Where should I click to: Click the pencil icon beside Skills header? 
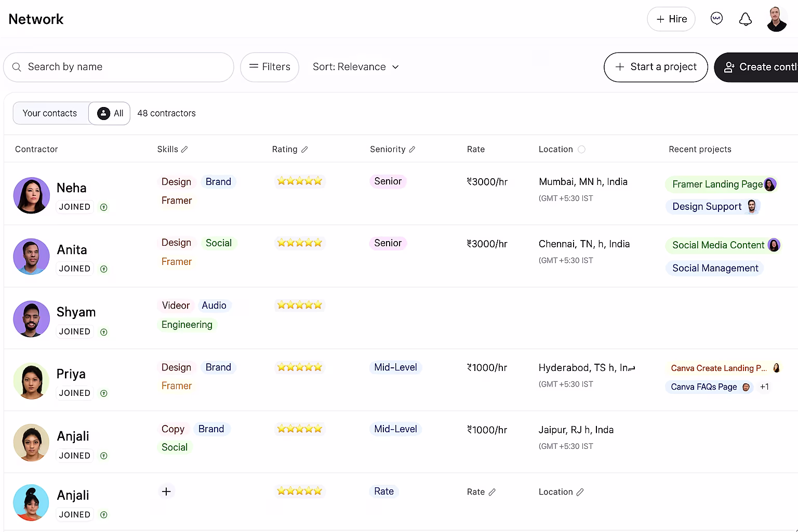[x=184, y=150]
